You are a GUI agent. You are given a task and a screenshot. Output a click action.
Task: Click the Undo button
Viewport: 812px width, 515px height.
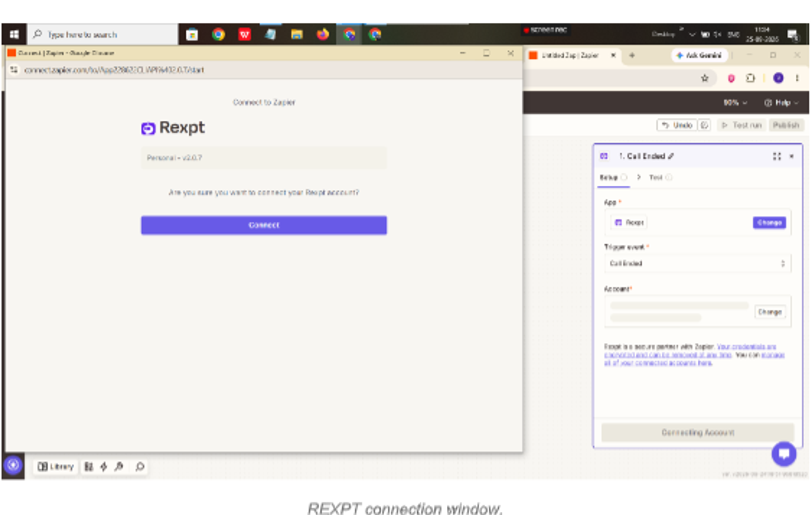pos(677,125)
